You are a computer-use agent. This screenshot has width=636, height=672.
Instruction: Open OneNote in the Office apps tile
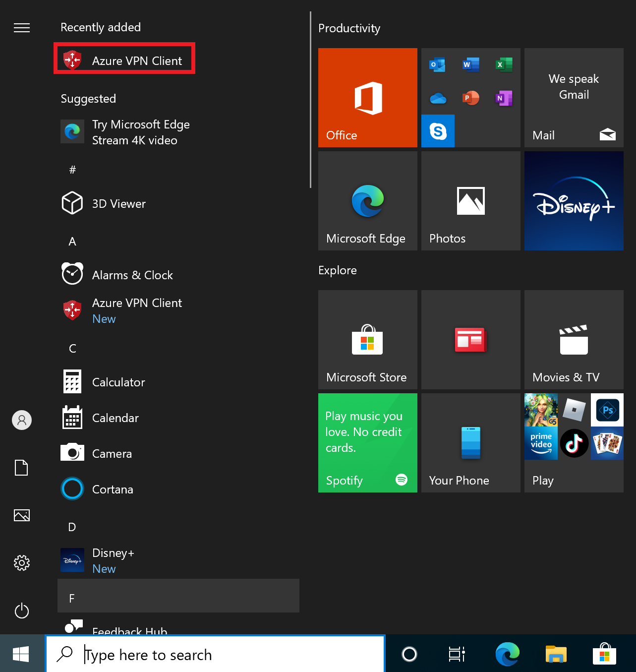504,98
